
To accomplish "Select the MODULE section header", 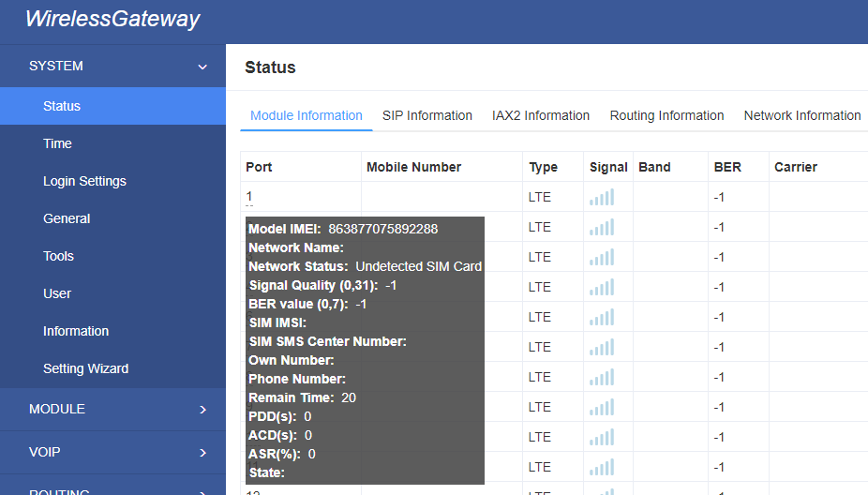I will [x=112, y=409].
